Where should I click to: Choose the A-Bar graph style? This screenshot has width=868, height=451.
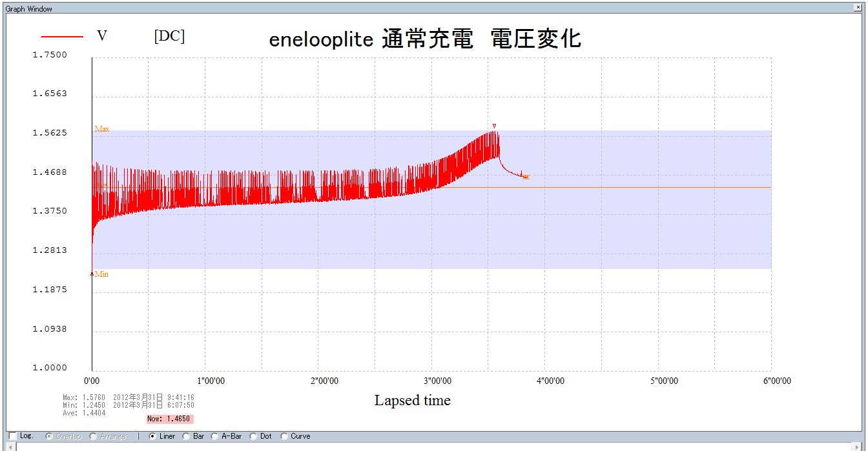click(215, 436)
